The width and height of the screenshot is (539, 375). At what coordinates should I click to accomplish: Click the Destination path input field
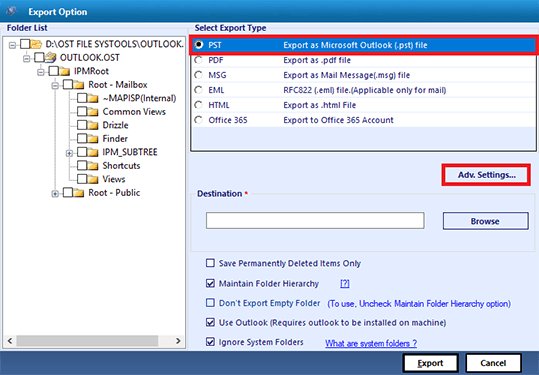pos(315,220)
